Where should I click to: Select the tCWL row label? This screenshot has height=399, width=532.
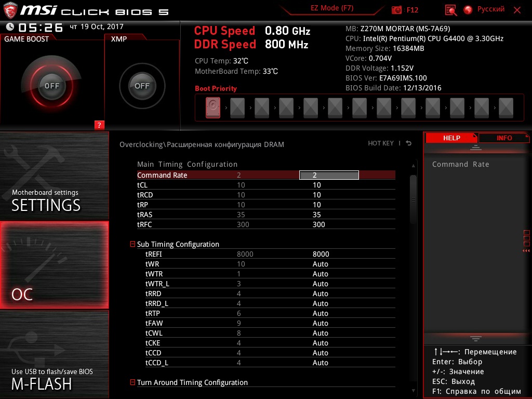pos(154,333)
